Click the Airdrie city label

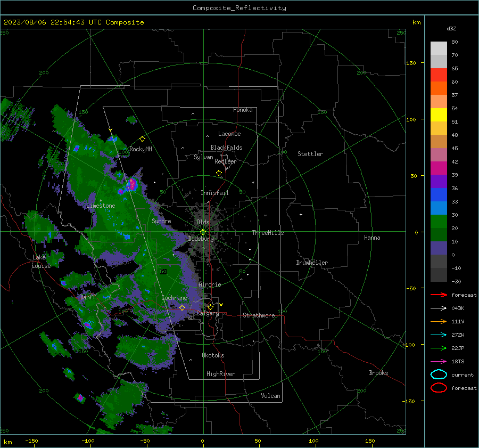[210, 284]
